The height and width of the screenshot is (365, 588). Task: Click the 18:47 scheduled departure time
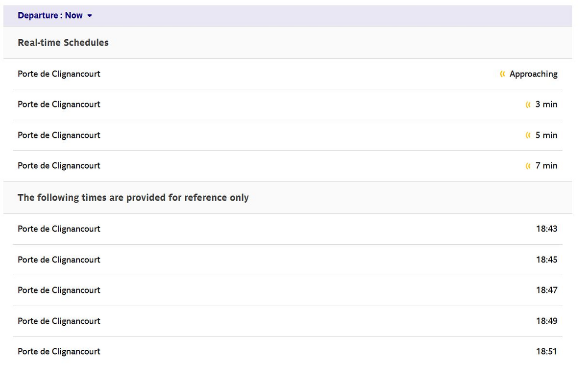[546, 290]
